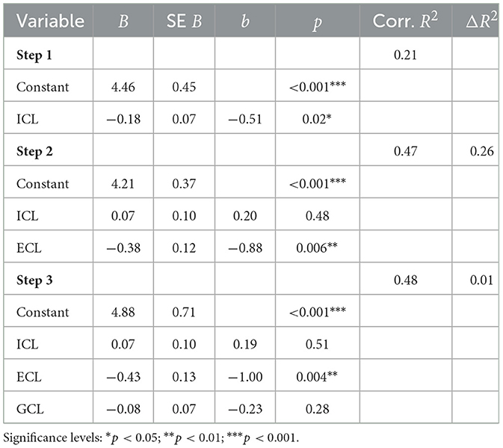503x448 pixels.
Task: Click the Step 2 corrected R² 0.47
Action: (406, 151)
